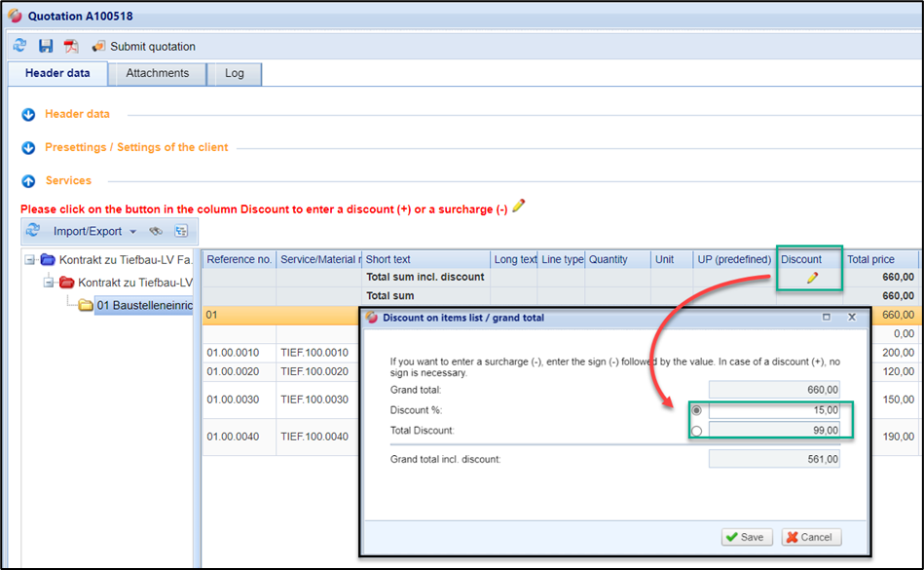Collapse the Services section

[x=28, y=181]
